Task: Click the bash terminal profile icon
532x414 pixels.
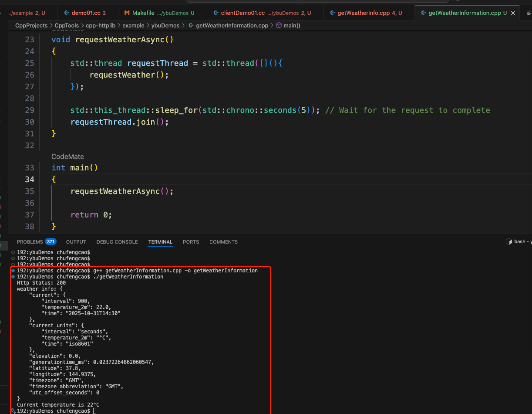Action: click(x=509, y=241)
